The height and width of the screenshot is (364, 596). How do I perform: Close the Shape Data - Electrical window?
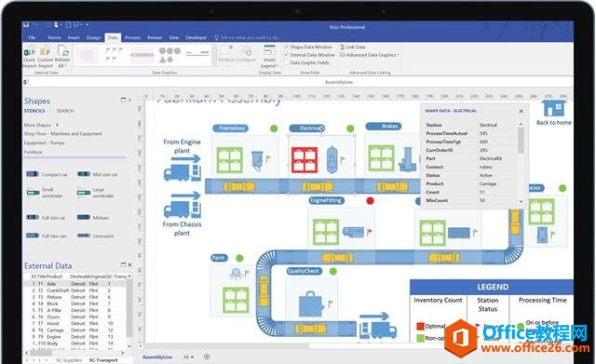pos(521,111)
